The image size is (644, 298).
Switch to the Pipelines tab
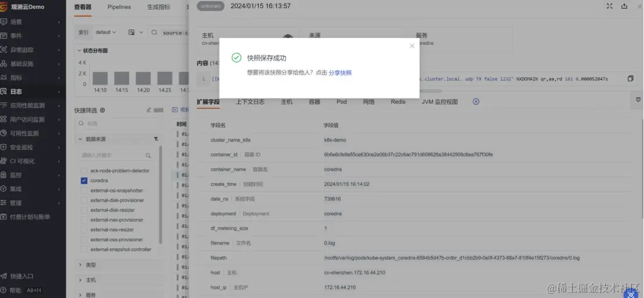119,7
